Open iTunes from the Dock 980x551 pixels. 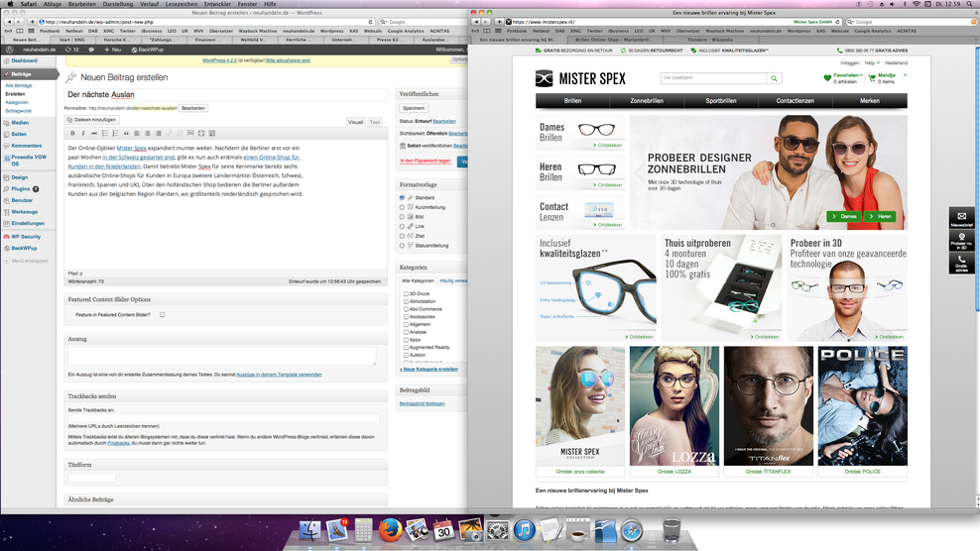pyautogui.click(x=525, y=530)
